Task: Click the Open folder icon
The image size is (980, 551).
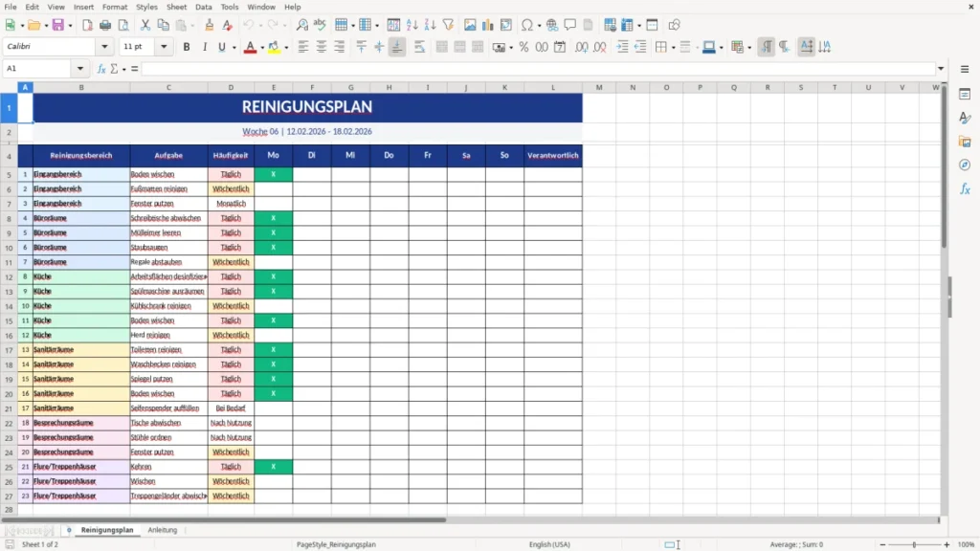Action: 33,25
